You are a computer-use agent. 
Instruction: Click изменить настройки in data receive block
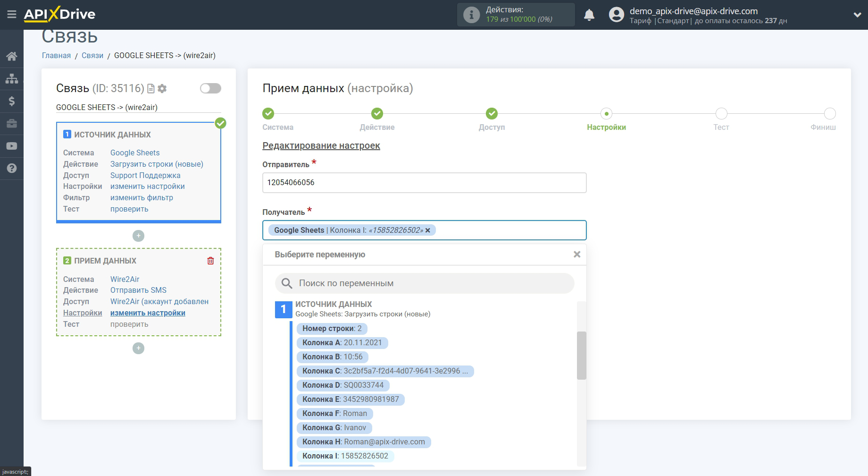click(x=148, y=313)
